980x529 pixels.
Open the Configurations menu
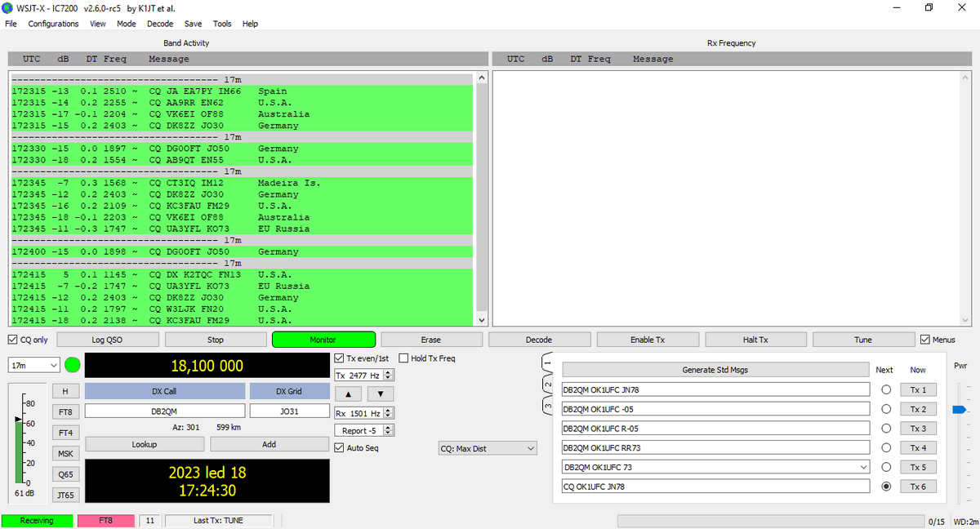coord(53,24)
